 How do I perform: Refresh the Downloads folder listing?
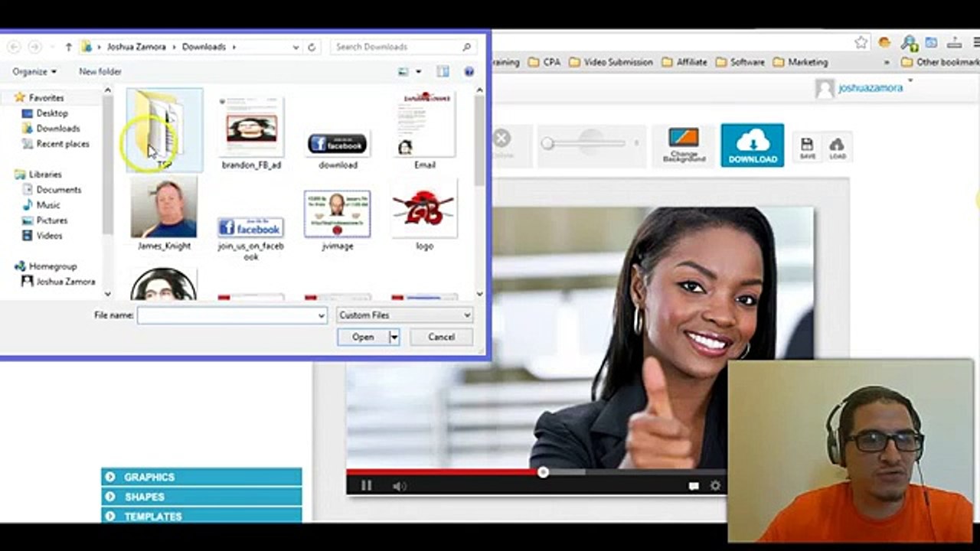[312, 47]
